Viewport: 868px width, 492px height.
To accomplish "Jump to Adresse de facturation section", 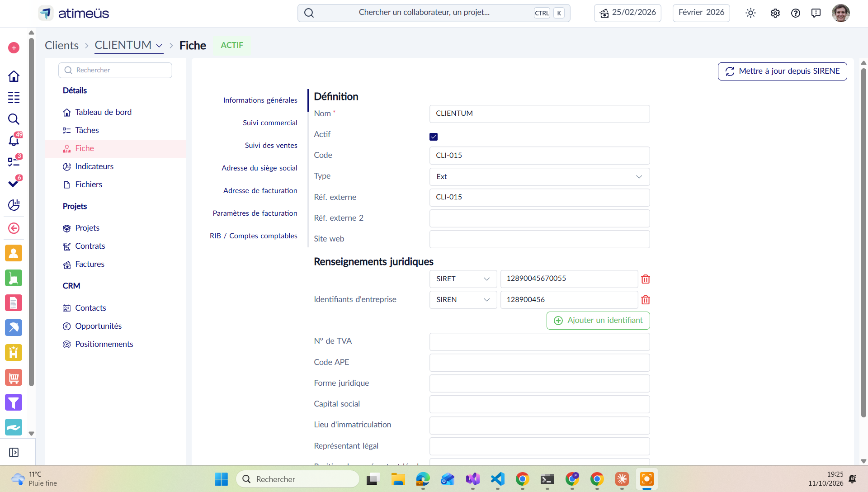I will (260, 190).
